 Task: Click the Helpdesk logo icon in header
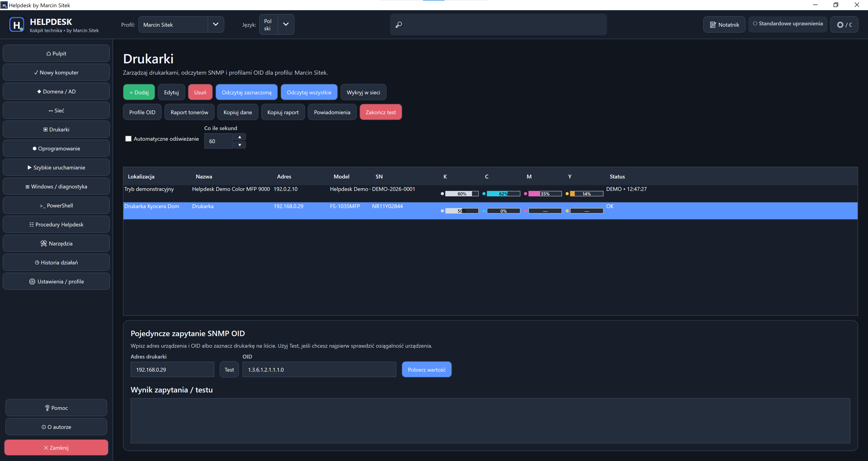17,25
